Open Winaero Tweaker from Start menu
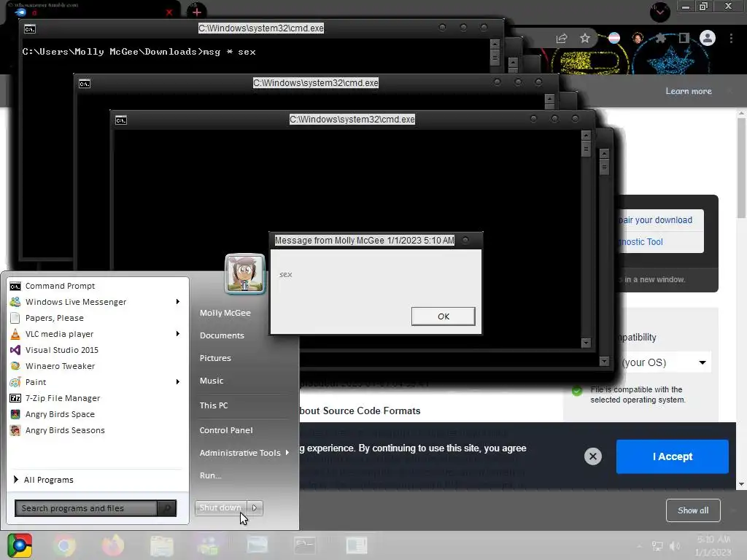 [x=98, y=366]
